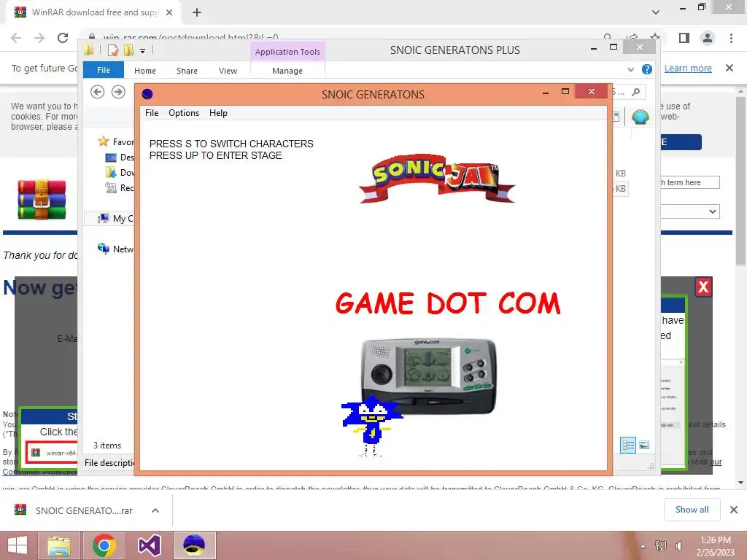Close the red X popup on webpage
Screen dimensions: 747x560
(x=703, y=287)
